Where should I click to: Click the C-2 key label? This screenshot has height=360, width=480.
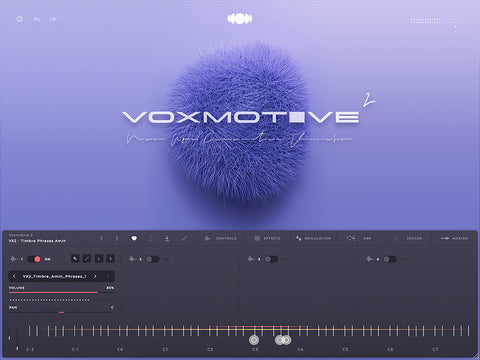[30, 349]
